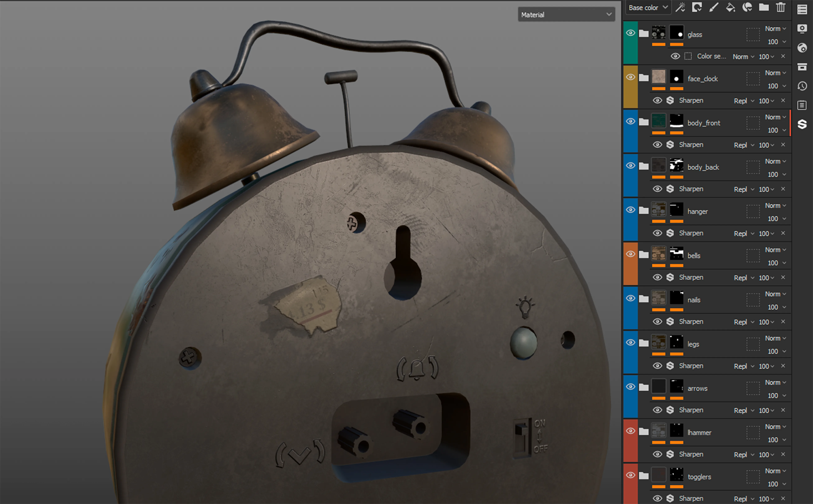Hide the togglers layer group
Viewport: 813px width, 504px height.
[630, 475]
